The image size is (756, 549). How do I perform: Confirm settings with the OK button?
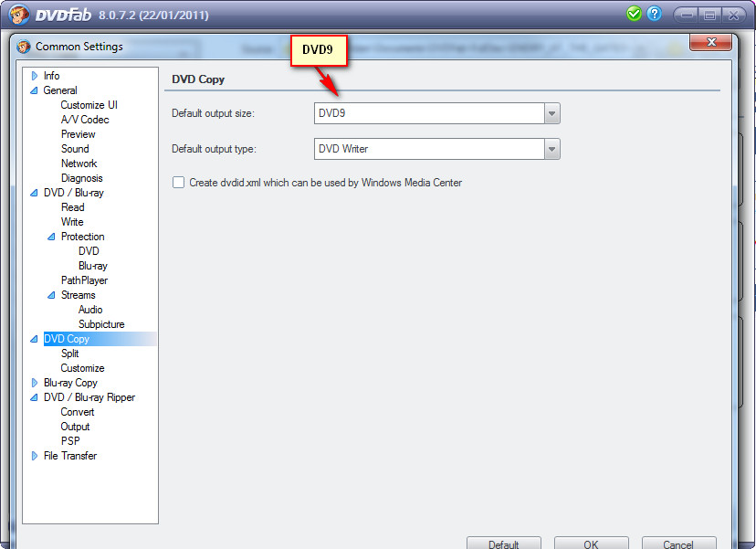pyautogui.click(x=591, y=544)
